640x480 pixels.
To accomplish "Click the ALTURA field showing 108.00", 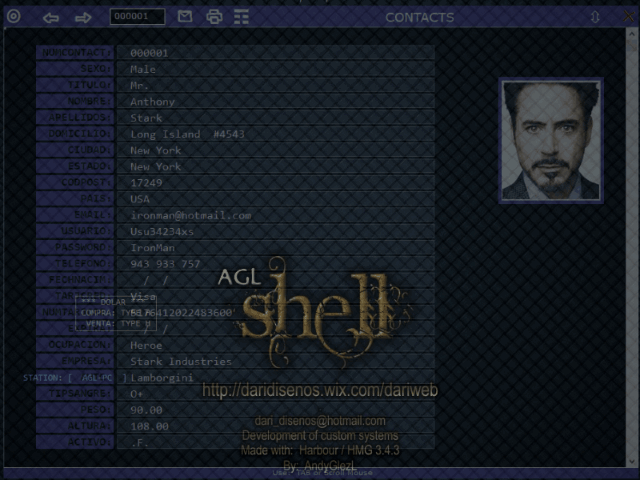I will point(276,426).
